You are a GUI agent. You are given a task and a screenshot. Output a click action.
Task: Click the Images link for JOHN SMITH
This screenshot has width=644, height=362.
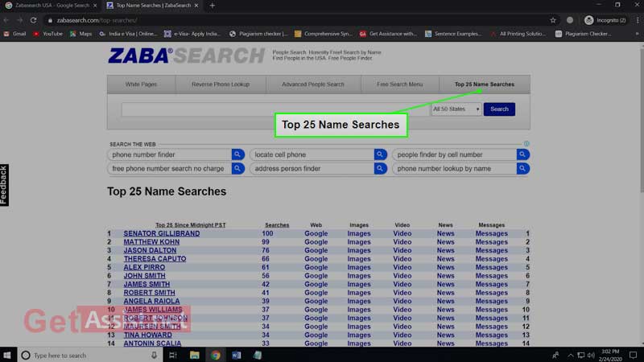(x=359, y=276)
